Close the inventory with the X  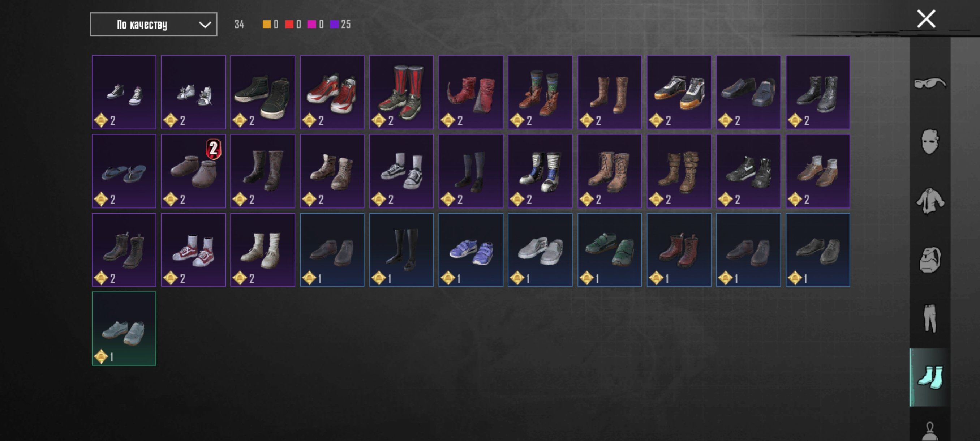click(926, 19)
